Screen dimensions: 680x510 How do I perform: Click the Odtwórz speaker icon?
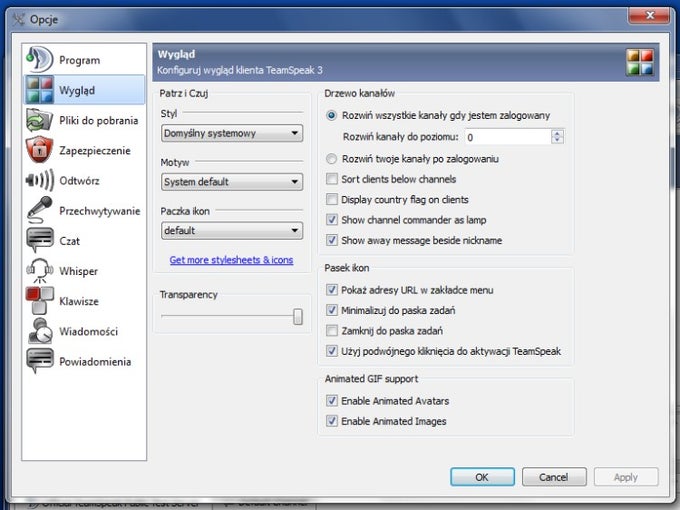(x=39, y=180)
